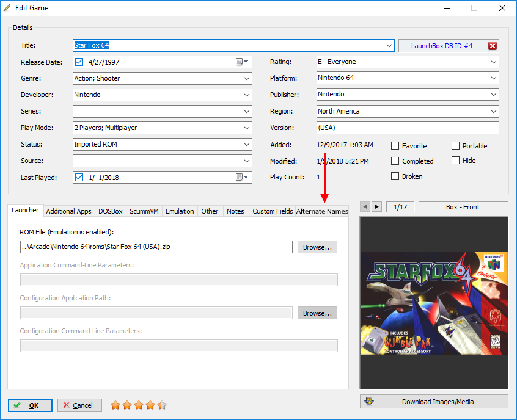Expand the Status dropdown
Image resolution: width=517 pixels, height=420 pixels.
coord(247,144)
